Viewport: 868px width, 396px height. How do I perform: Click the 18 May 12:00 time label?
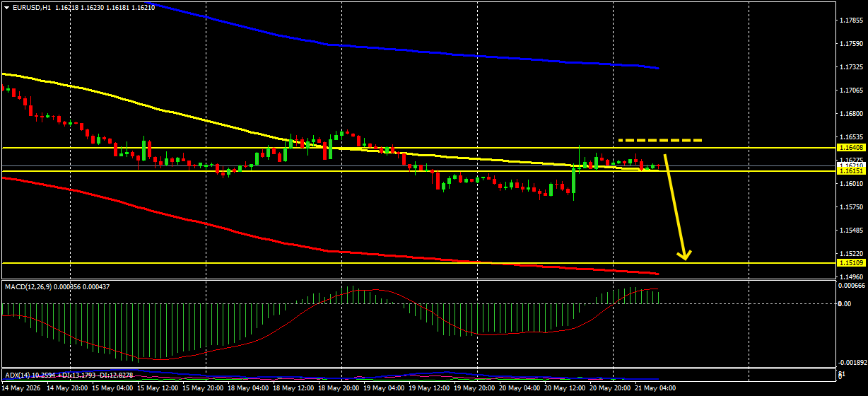click(x=295, y=388)
